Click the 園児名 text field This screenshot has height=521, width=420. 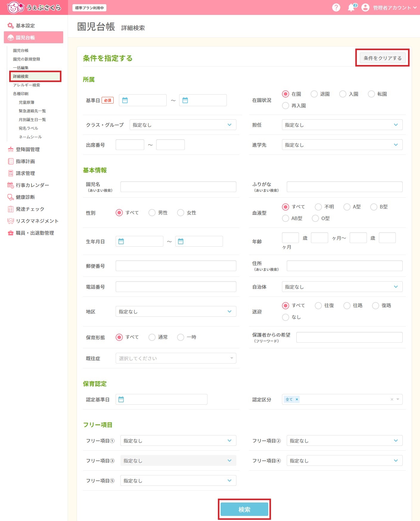pos(178,187)
